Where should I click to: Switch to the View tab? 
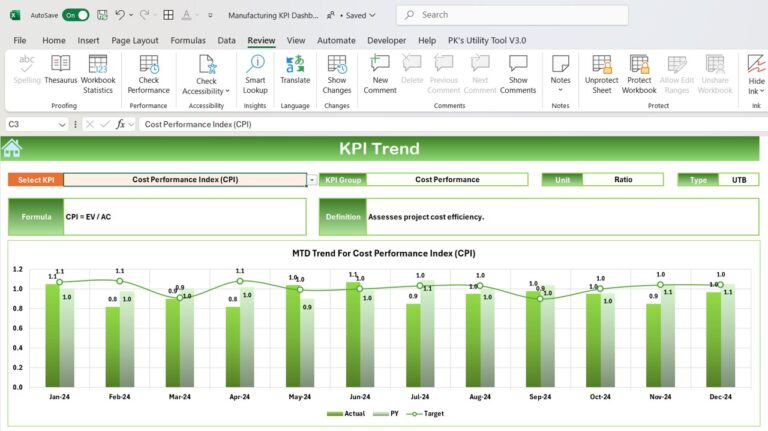pos(296,41)
